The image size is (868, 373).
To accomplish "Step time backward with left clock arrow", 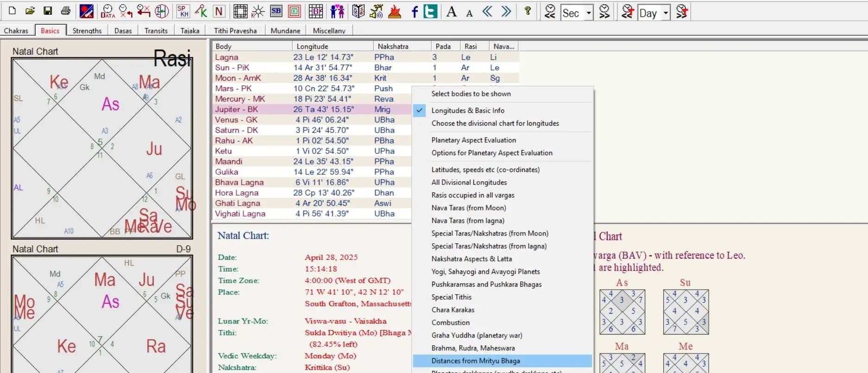I will [x=550, y=12].
